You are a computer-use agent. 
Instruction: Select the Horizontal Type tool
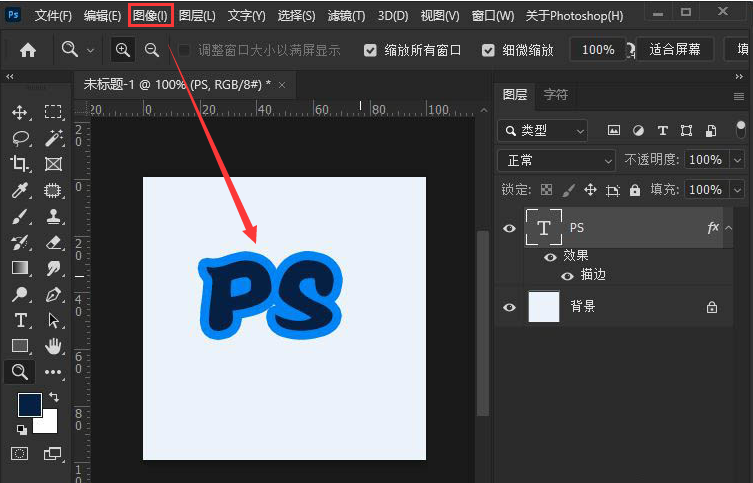point(20,320)
